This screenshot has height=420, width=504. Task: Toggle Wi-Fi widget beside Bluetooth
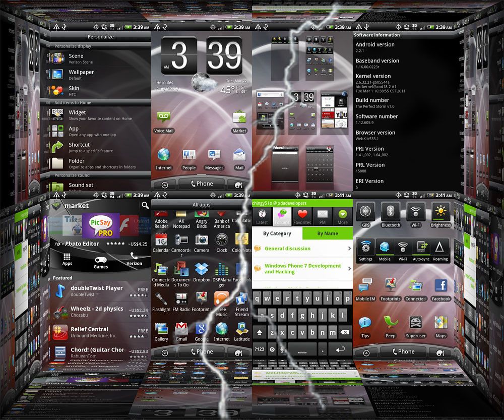(x=416, y=214)
